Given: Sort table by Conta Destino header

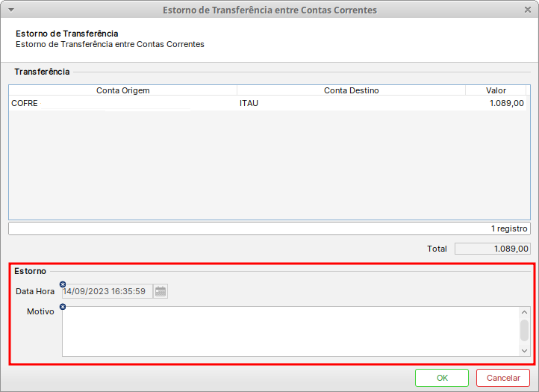Looking at the screenshot, I should pos(351,90).
